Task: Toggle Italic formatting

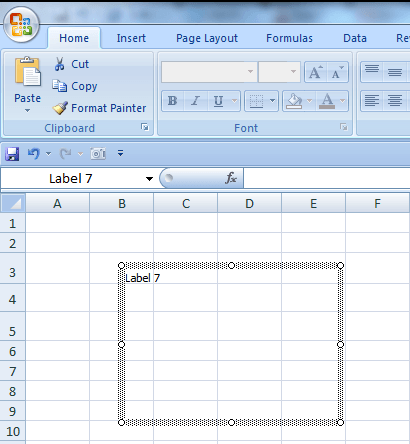Action: click(196, 101)
